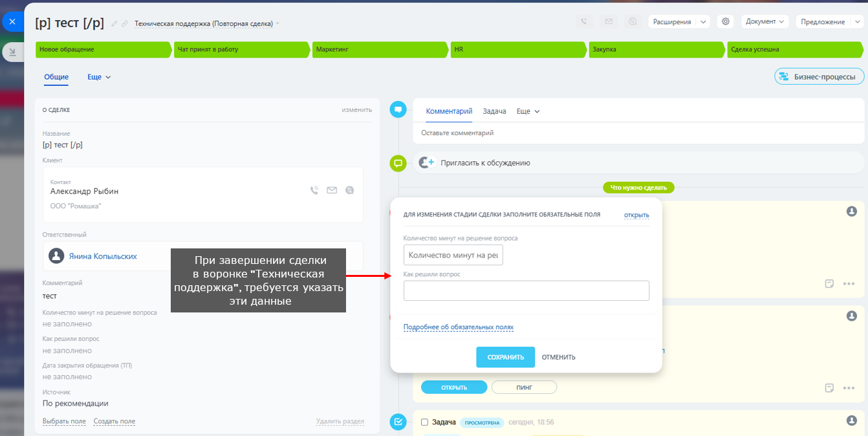Select the Закупка stage
This screenshot has width=868, height=436.
click(x=658, y=49)
